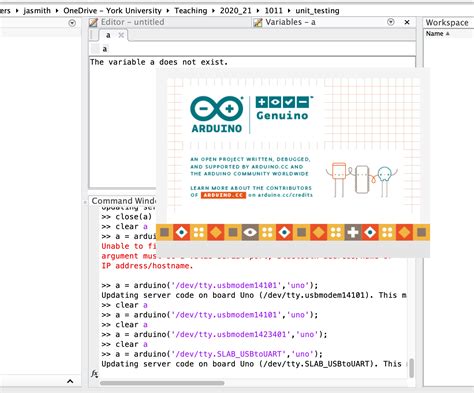Viewport: 474px width, 393px height.
Task: Click the Workspace panel title
Action: [447, 23]
